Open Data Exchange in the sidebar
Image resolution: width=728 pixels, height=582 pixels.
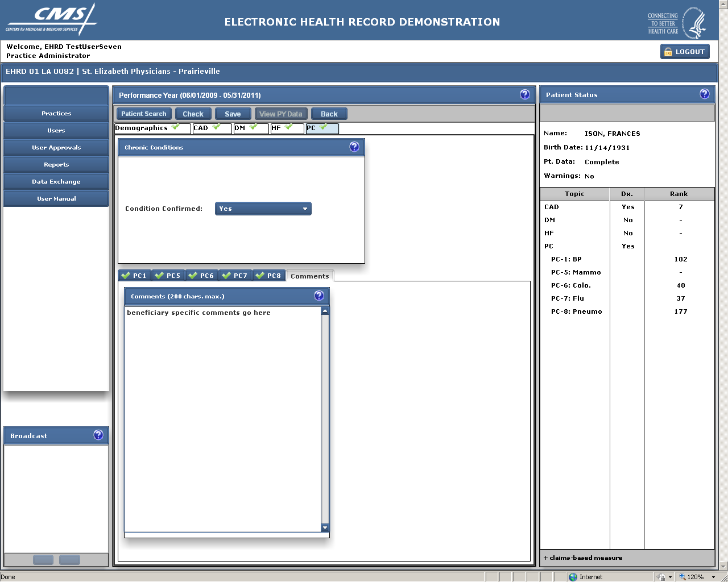[56, 182]
